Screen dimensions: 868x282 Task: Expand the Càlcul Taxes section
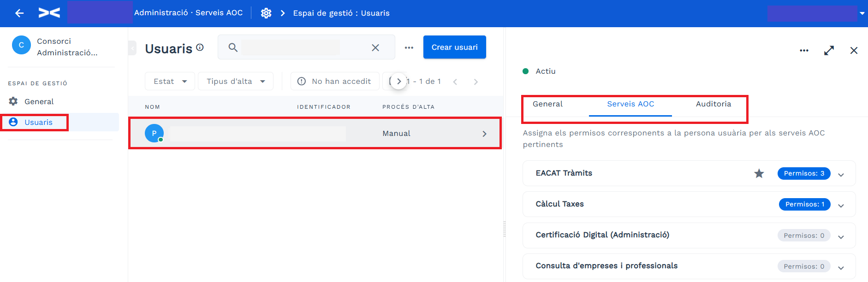tap(841, 206)
